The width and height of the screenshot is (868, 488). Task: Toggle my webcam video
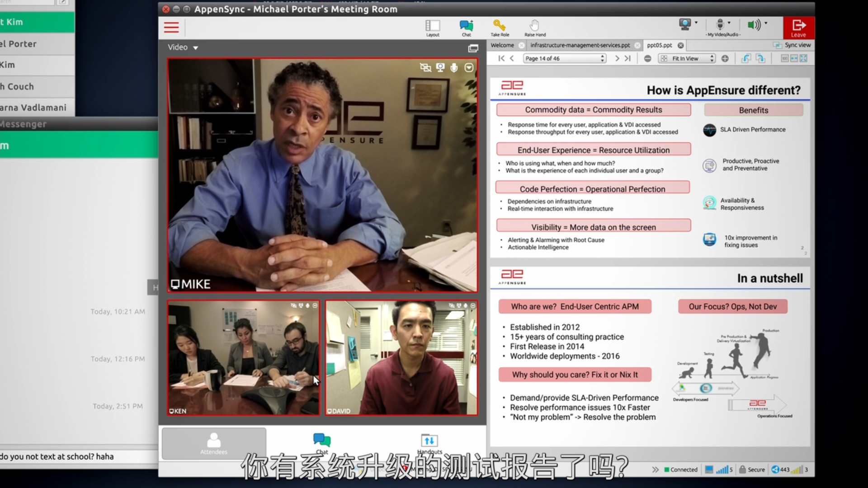coord(685,24)
